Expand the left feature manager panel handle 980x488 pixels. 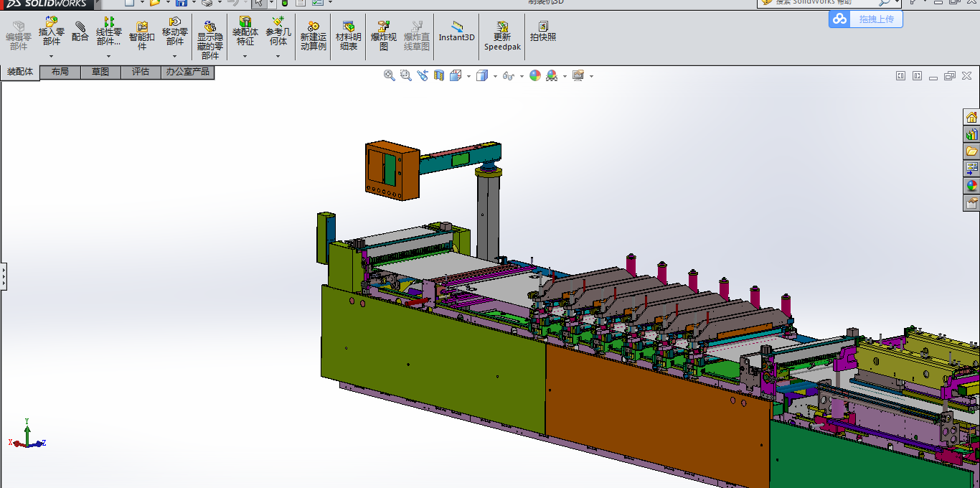pyautogui.click(x=3, y=276)
